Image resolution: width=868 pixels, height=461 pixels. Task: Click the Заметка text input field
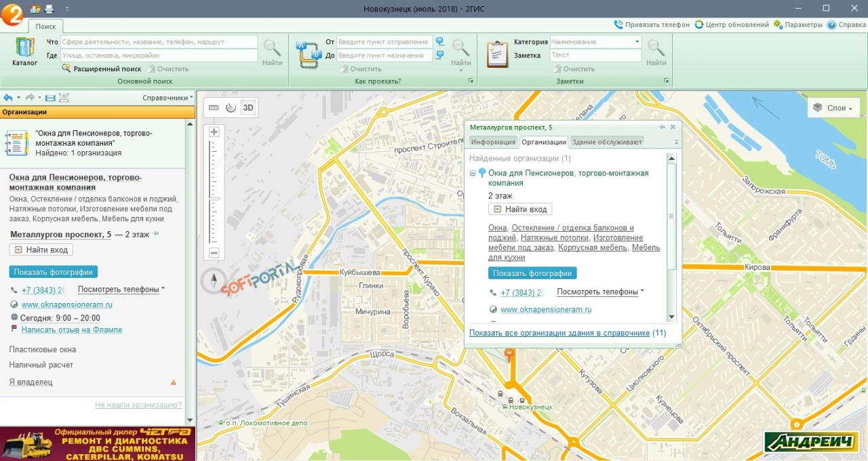(x=595, y=56)
